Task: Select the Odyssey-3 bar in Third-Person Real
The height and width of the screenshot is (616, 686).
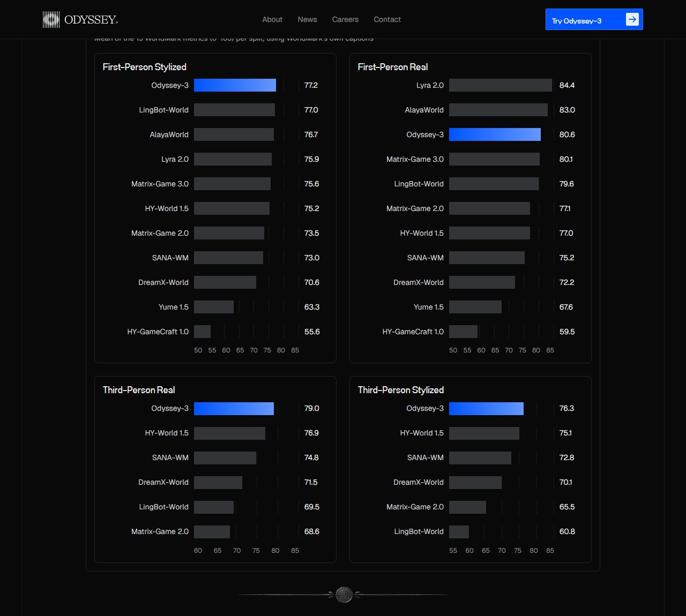Action: 234,408
